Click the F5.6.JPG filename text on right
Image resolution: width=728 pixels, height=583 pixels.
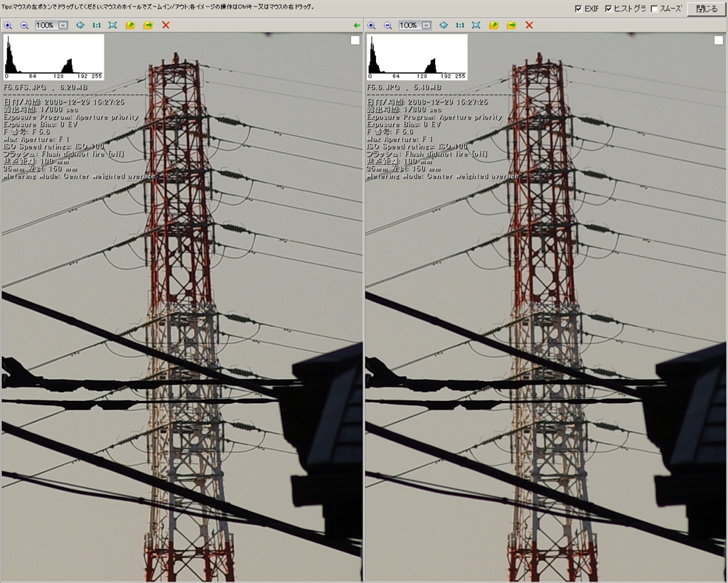click(x=383, y=87)
